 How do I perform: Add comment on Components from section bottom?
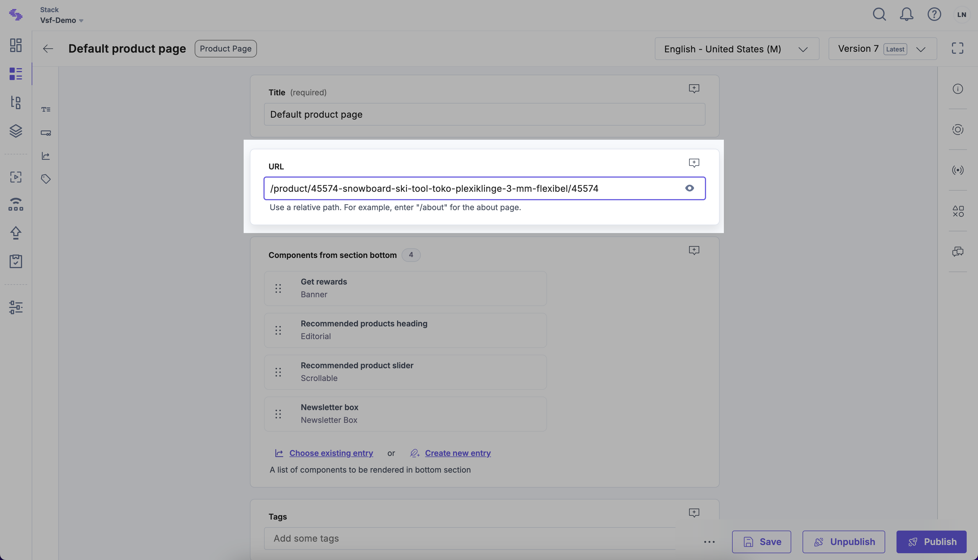694,250
